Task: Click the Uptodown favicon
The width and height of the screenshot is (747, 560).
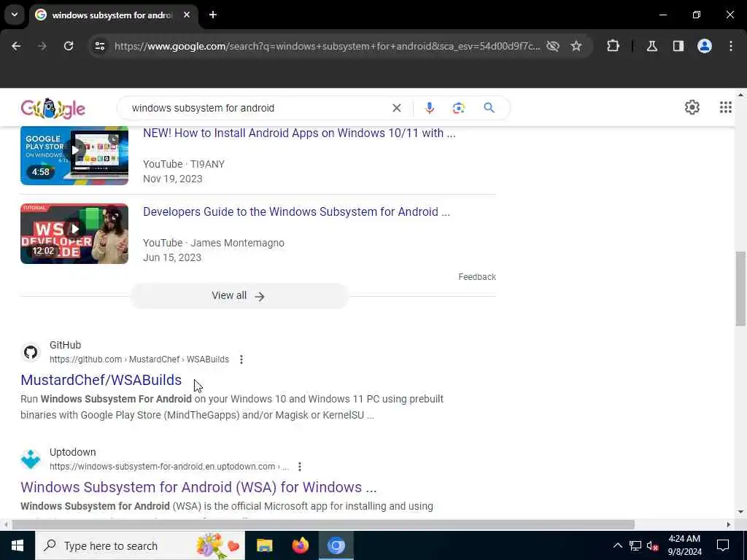Action: coord(31,459)
